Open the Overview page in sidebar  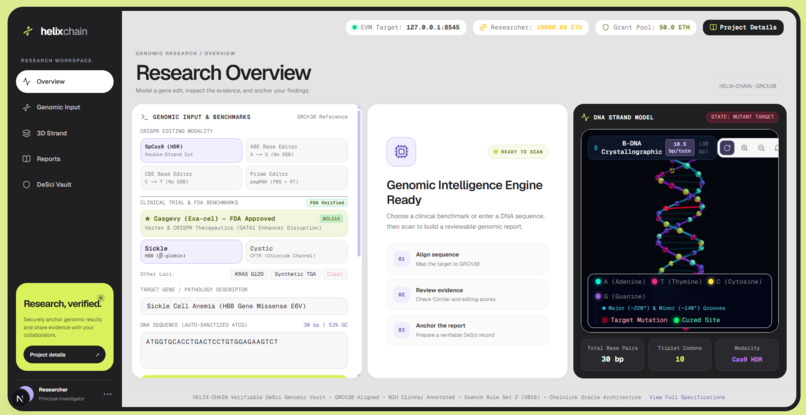65,81
